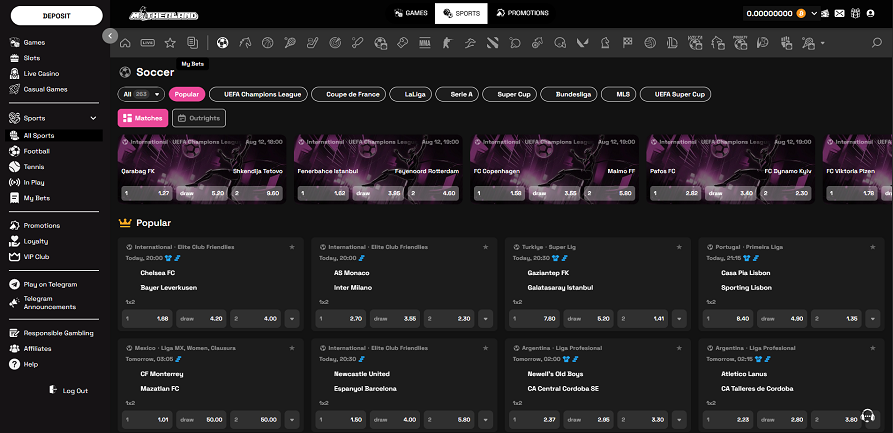Favorite the Gaziantep FK match star

click(679, 247)
